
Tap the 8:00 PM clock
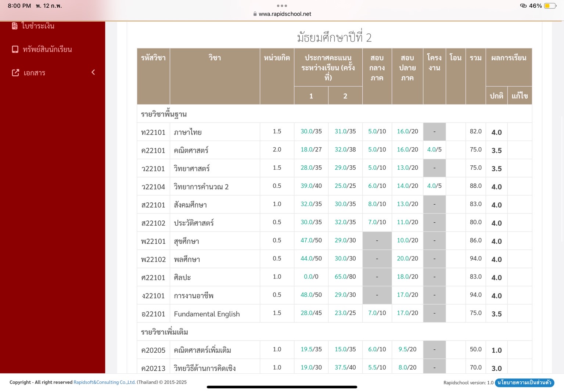[x=19, y=6]
